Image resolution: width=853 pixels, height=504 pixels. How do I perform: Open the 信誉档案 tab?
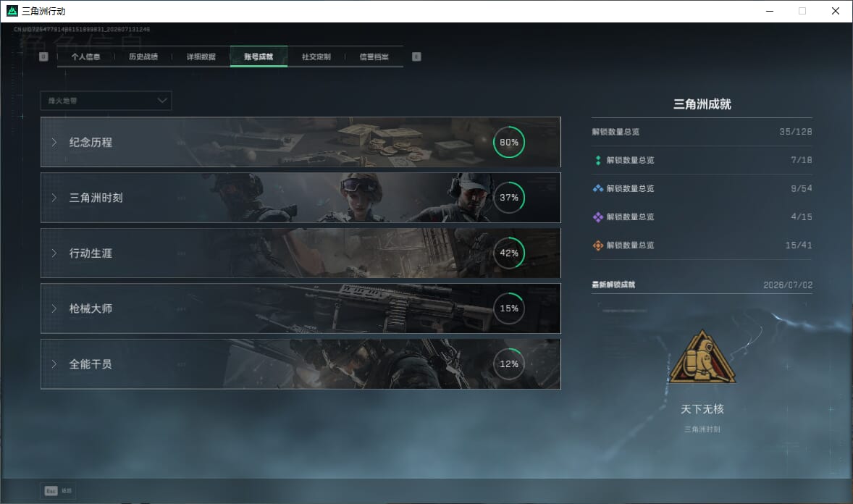[374, 56]
